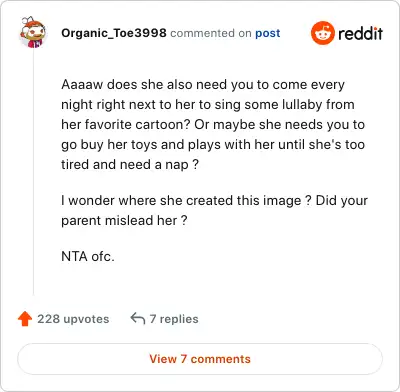Click the Organic_Toe3998 Snoo avatar
400x392 pixels.
click(x=33, y=32)
